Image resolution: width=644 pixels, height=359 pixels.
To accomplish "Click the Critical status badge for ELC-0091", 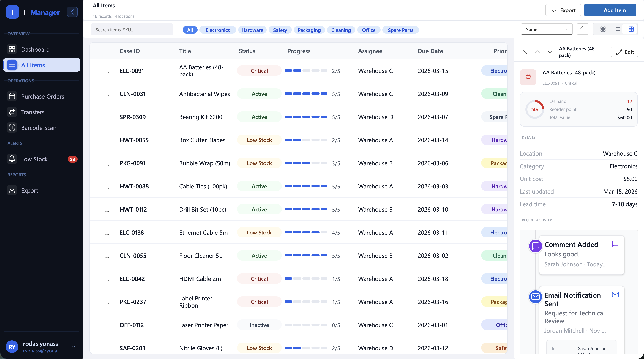I will click(259, 71).
